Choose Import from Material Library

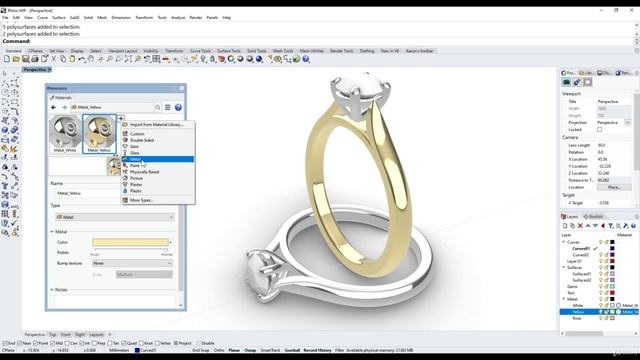point(158,124)
